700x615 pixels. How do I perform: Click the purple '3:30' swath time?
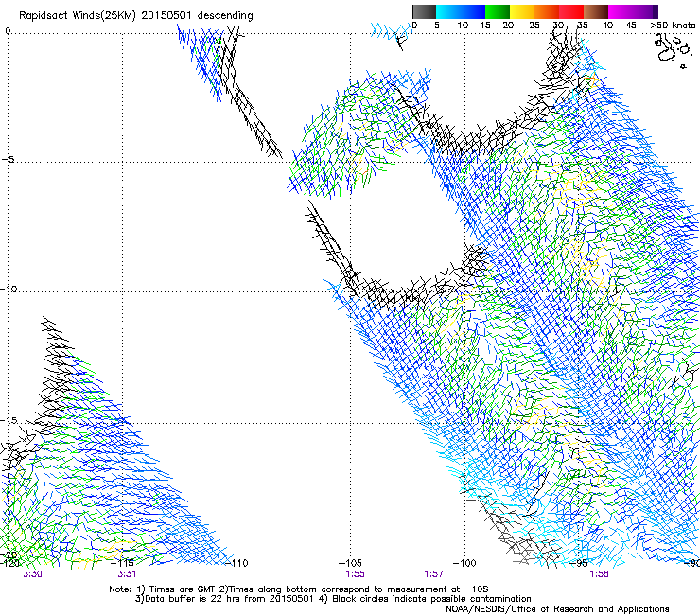click(32, 574)
